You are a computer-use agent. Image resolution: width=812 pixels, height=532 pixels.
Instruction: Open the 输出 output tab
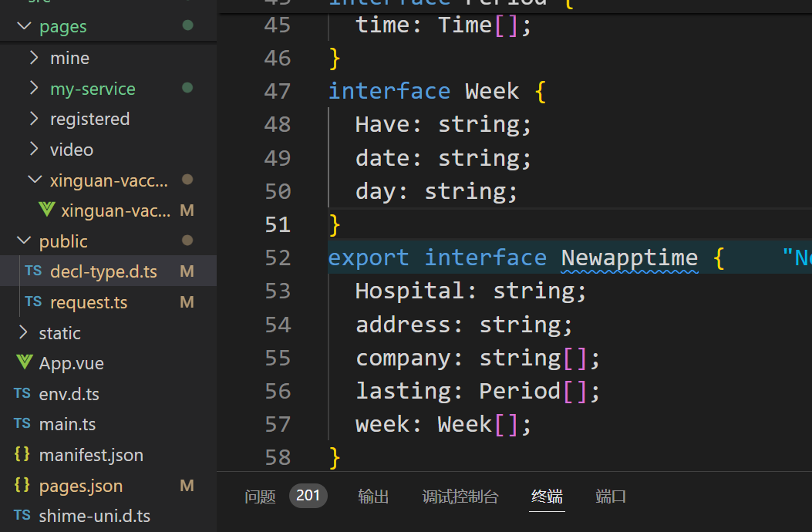tap(373, 497)
